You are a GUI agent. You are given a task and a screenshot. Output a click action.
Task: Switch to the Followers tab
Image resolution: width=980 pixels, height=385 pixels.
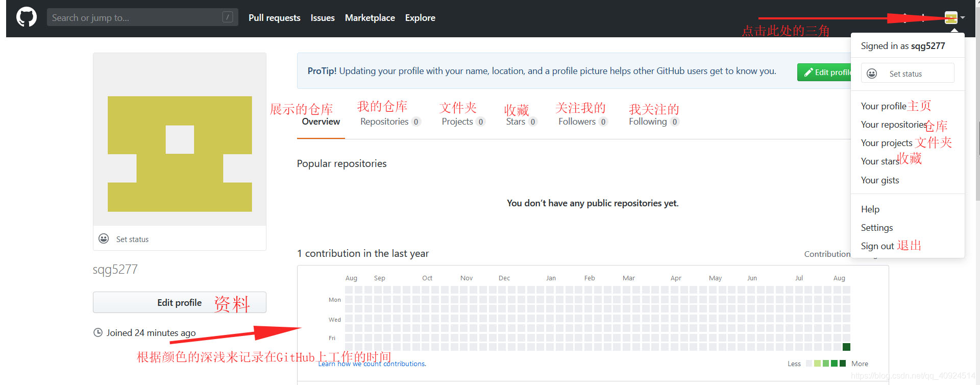pyautogui.click(x=583, y=122)
